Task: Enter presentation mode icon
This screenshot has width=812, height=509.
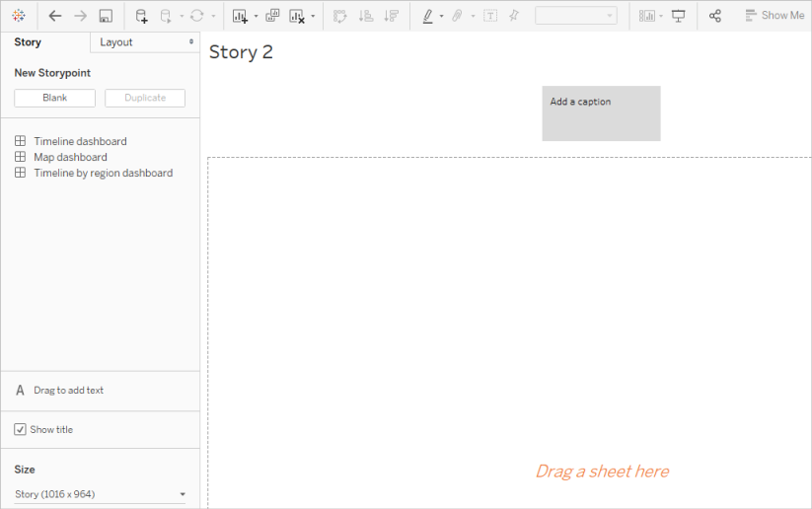Action: point(679,16)
